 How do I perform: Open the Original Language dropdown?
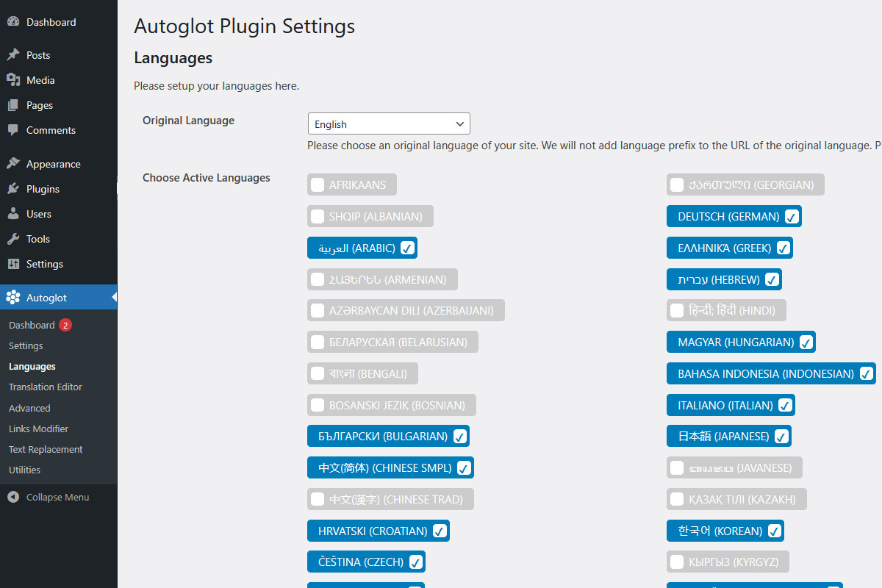coord(389,123)
